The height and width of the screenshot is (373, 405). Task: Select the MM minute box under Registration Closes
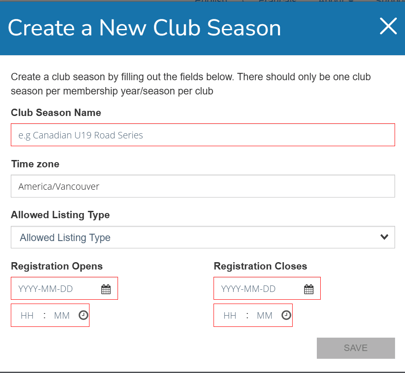pos(264,315)
